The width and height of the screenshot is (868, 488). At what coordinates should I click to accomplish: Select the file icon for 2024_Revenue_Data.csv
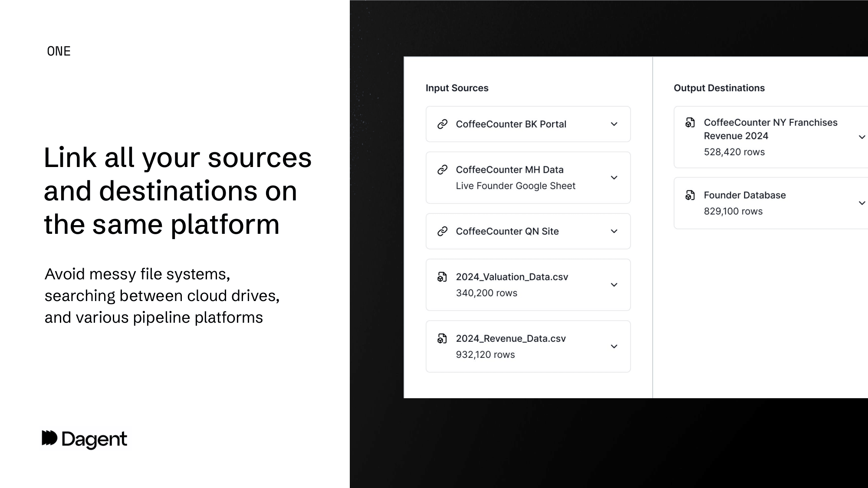tap(443, 338)
